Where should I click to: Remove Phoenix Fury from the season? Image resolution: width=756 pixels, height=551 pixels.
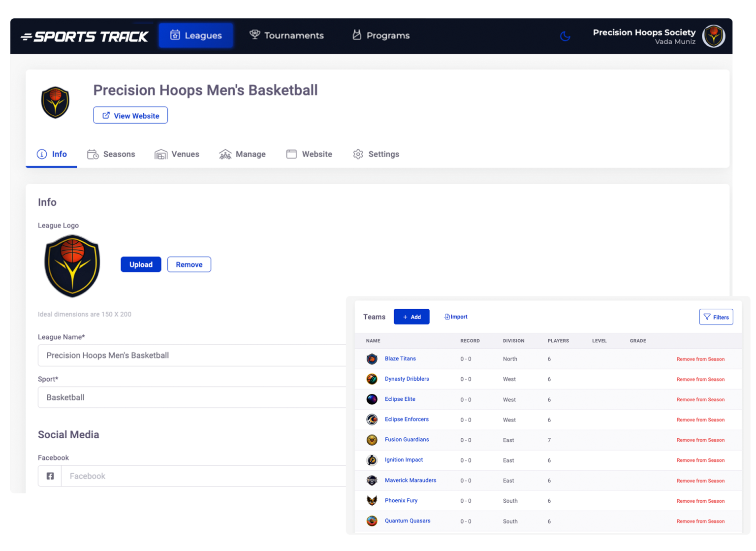(x=700, y=500)
